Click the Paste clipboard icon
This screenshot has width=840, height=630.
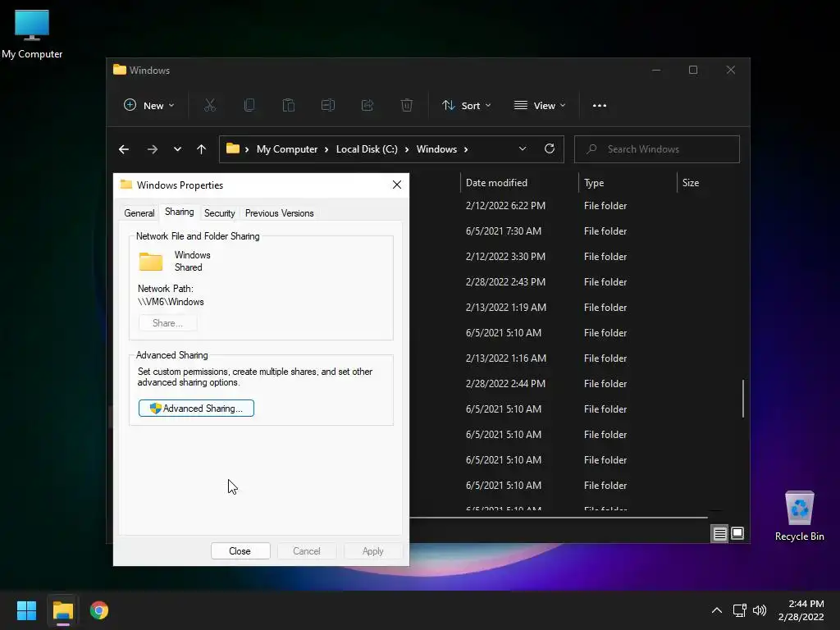[289, 106]
